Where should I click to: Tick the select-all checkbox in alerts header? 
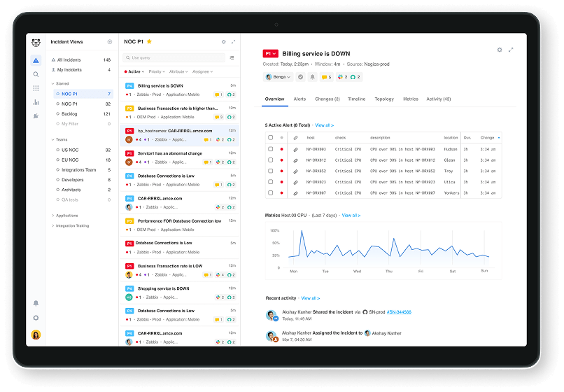pyautogui.click(x=271, y=137)
